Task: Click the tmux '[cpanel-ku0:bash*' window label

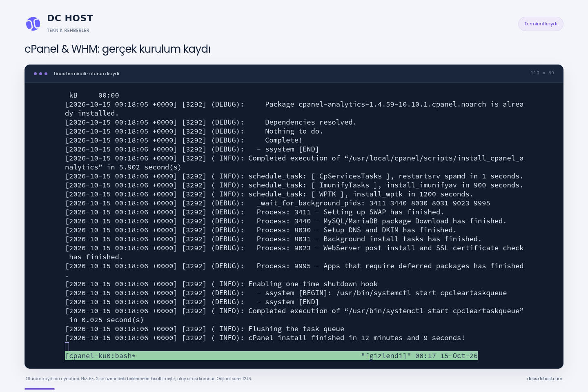Action: [100, 356]
